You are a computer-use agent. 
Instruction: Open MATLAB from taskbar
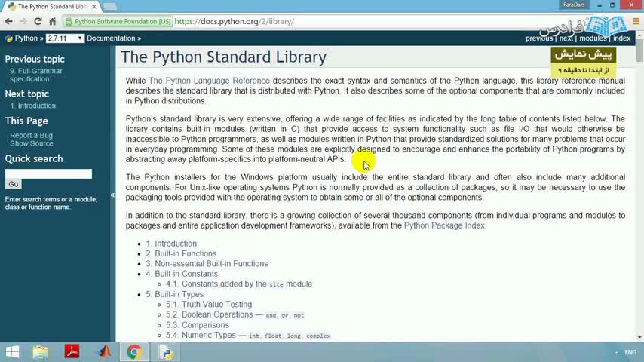click(x=103, y=352)
